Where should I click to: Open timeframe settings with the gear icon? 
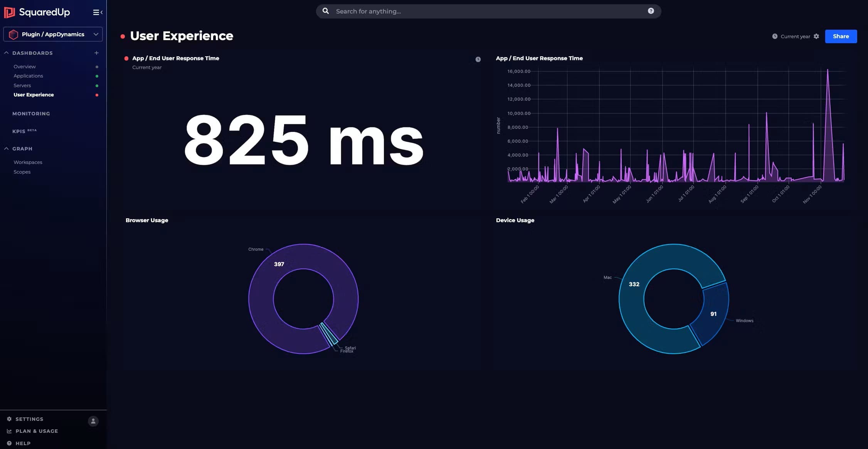[816, 36]
